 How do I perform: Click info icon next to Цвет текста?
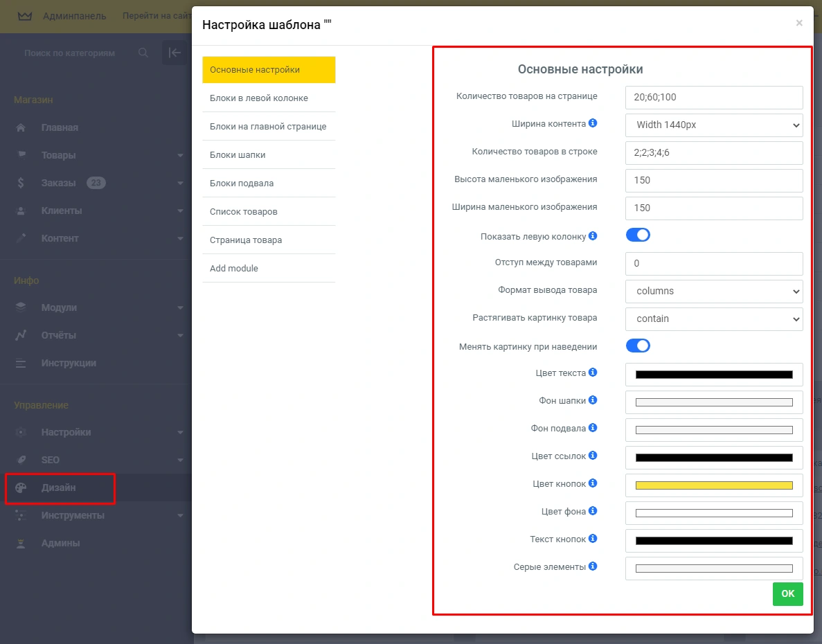coord(593,373)
